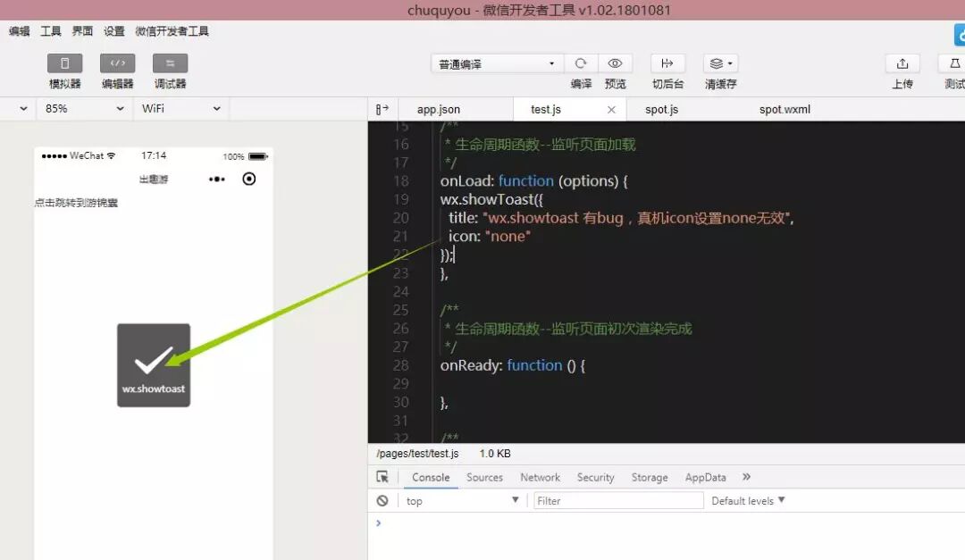Viewport: 965px width, 560px height.
Task: Click the console prompt line
Action: click(x=667, y=523)
